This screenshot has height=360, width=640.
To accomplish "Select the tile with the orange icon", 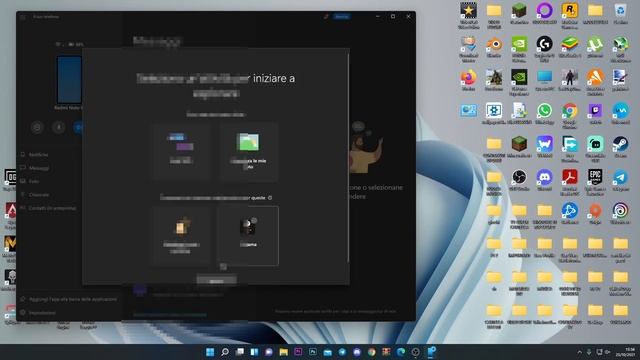I will click(181, 236).
